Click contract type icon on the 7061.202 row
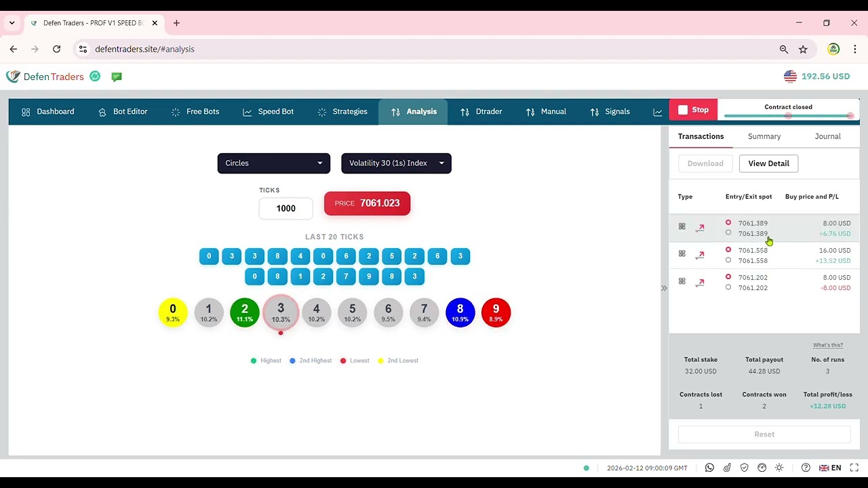 pyautogui.click(x=682, y=281)
